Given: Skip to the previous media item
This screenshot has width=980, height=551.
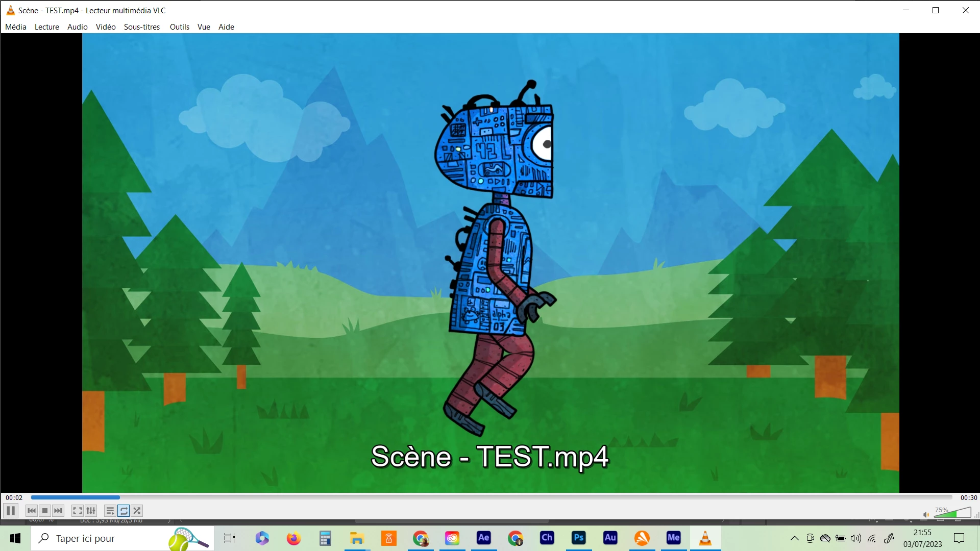Looking at the screenshot, I should click(x=32, y=511).
